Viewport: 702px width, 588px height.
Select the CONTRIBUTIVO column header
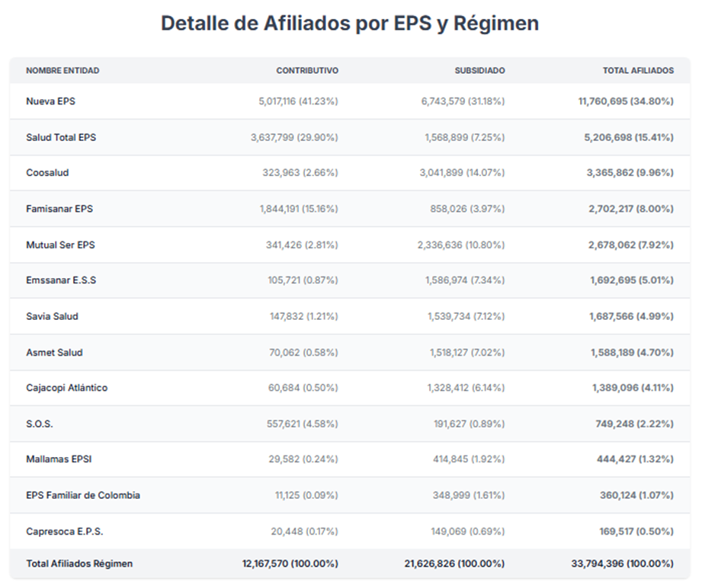tap(307, 71)
